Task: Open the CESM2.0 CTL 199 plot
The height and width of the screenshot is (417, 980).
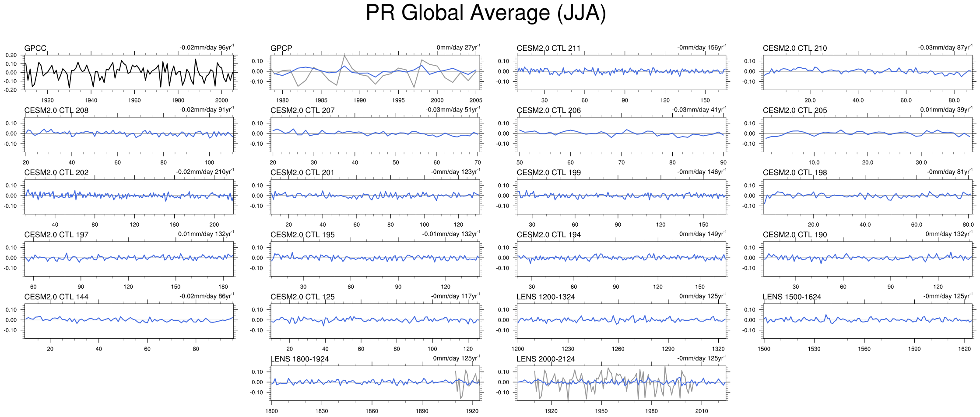Action: point(622,197)
